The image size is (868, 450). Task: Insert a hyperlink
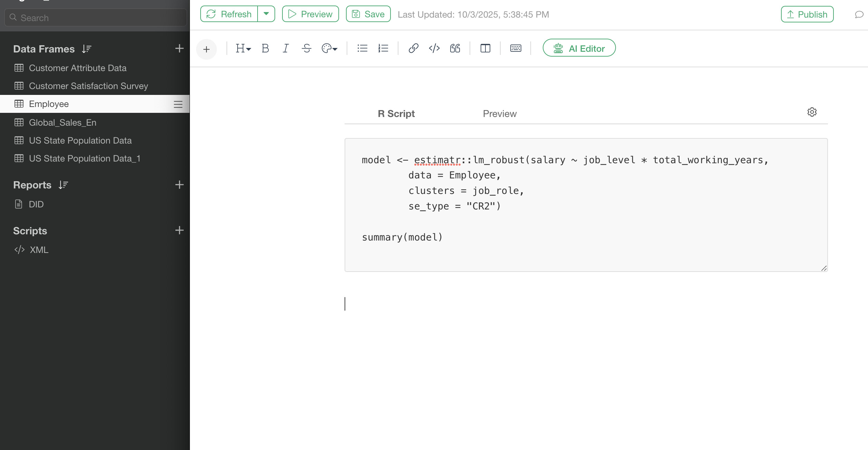point(413,48)
